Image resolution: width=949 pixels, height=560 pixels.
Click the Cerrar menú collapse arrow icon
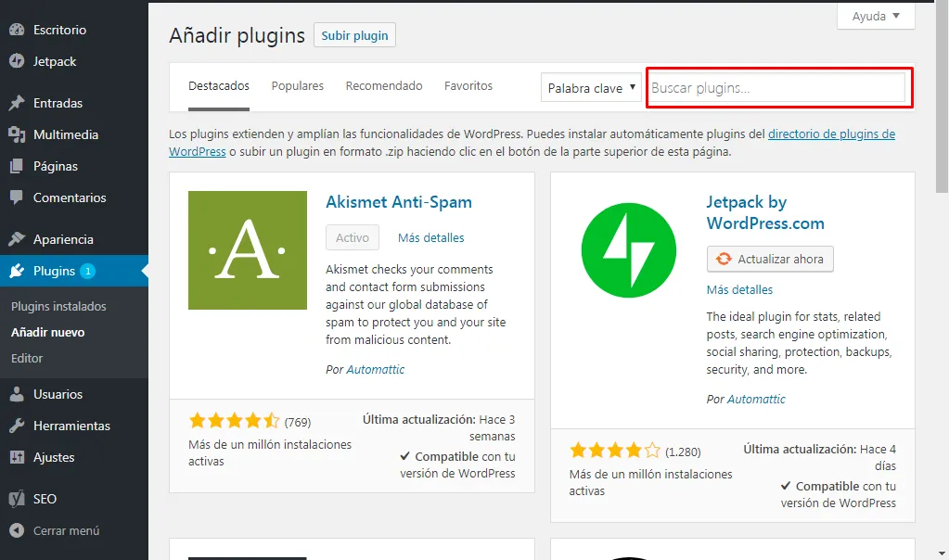(x=17, y=530)
